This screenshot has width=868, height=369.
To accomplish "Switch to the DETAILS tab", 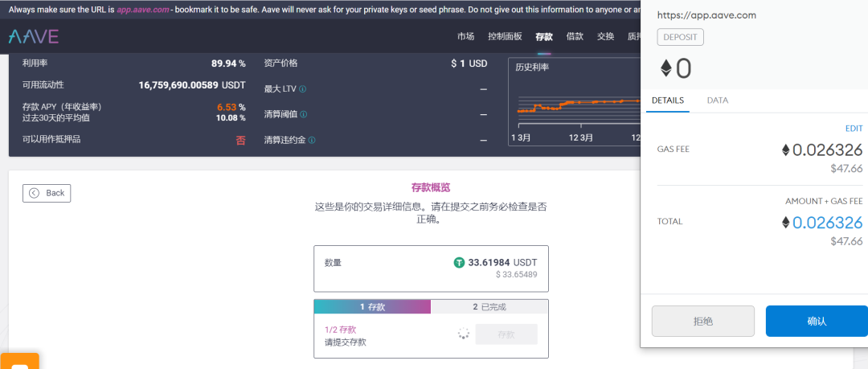I will pyautogui.click(x=668, y=100).
